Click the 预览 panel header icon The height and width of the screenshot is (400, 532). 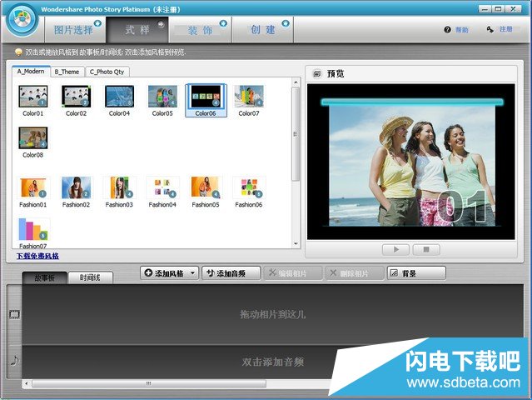(317, 73)
